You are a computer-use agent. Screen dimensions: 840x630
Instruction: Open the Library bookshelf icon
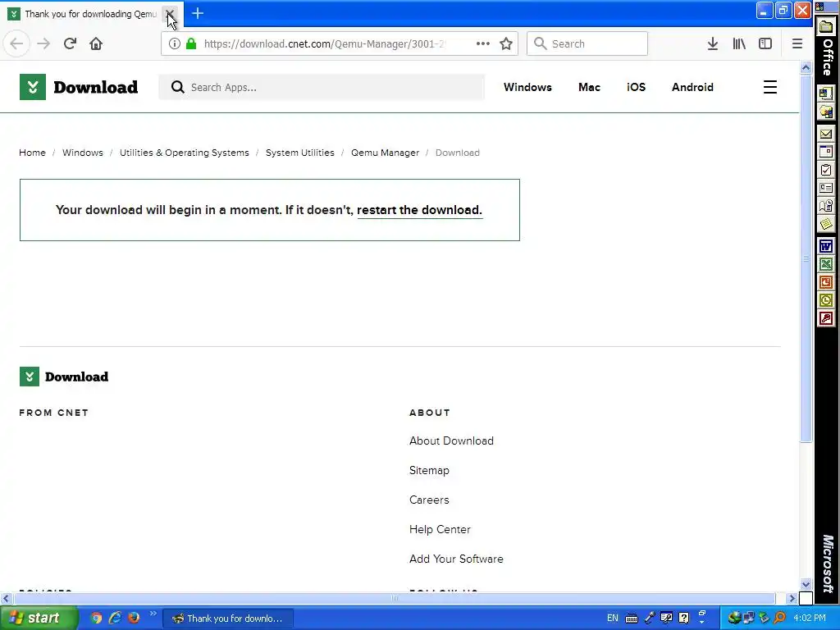739,43
